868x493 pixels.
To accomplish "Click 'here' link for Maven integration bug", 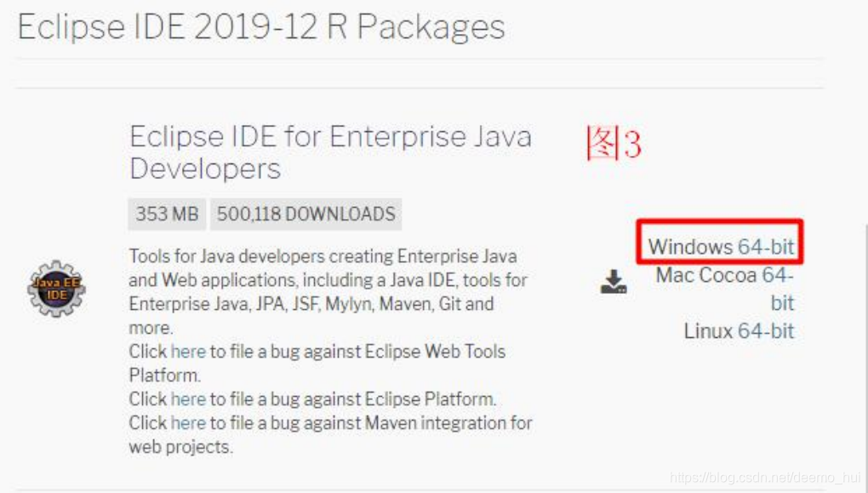I will [188, 422].
